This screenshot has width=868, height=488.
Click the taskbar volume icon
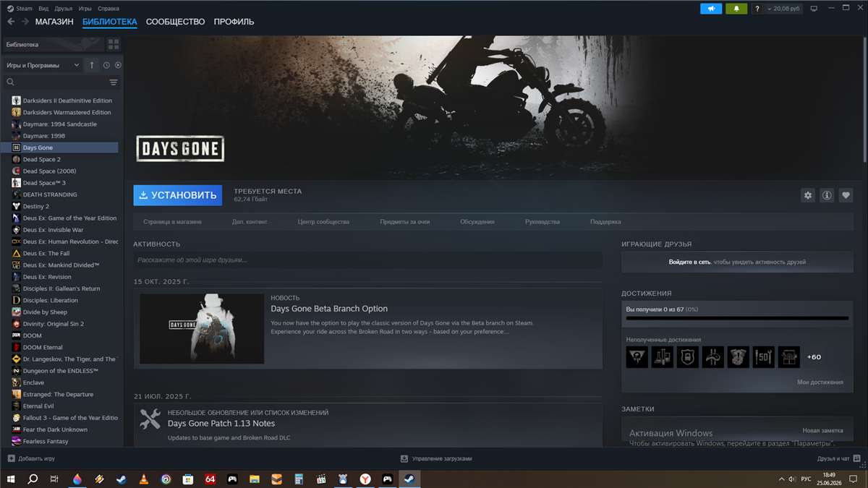pos(792,479)
